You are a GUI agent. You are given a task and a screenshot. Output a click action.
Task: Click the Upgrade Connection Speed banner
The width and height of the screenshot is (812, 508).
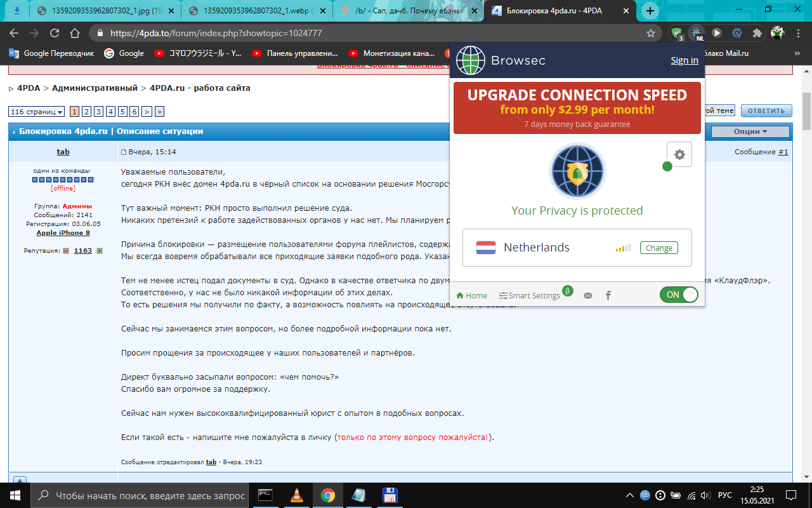(577, 108)
